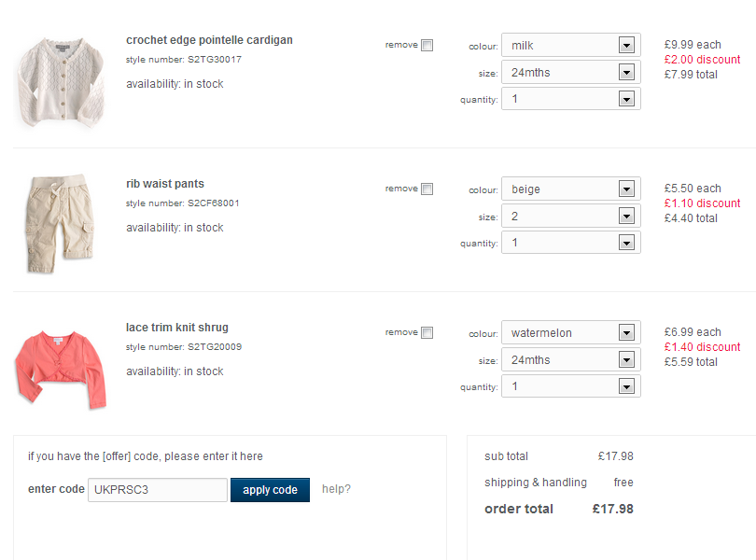Viewport: 756px width, 560px height.
Task: Open colour dropdown showing watermelon
Action: point(570,332)
